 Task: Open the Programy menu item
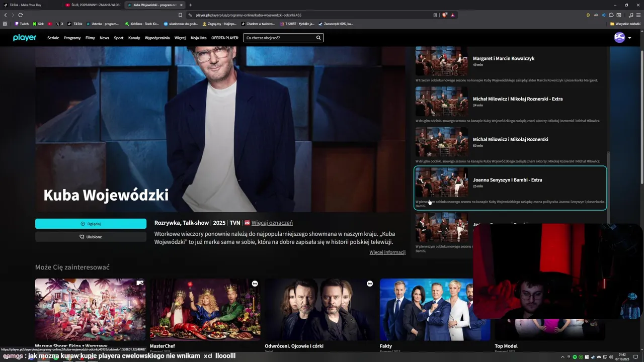(x=72, y=38)
